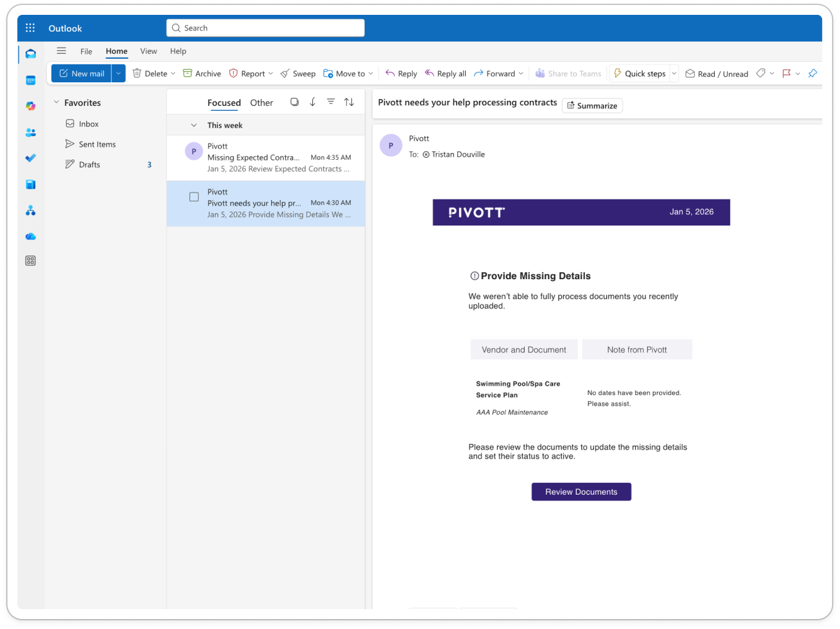Switch to the Other inbox tab
The height and width of the screenshot is (629, 840).
coord(261,103)
